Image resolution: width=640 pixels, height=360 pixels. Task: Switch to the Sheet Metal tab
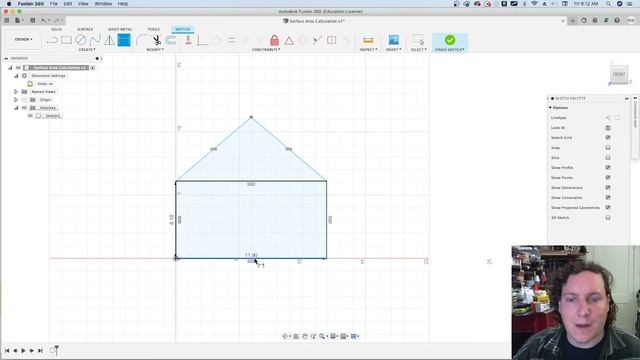(x=120, y=29)
